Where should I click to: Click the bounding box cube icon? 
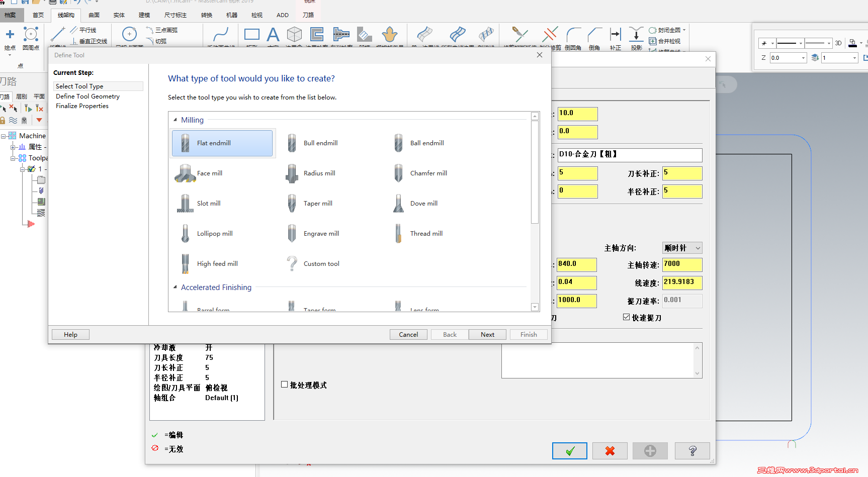(x=294, y=35)
